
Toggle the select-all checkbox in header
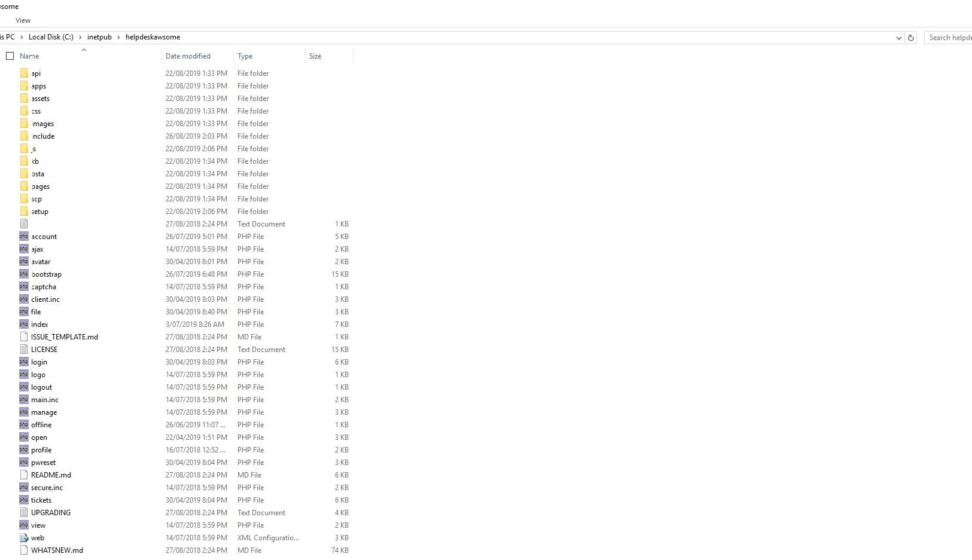click(10, 56)
